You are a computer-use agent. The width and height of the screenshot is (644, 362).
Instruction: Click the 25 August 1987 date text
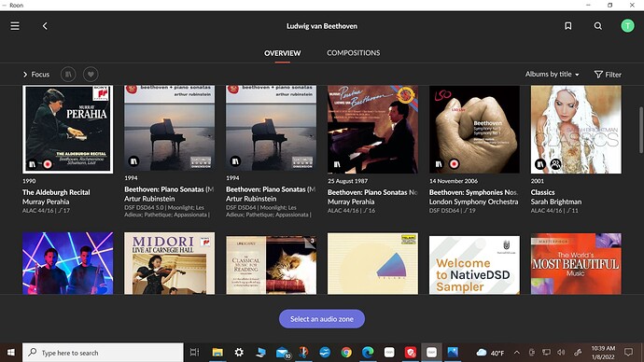point(347,181)
